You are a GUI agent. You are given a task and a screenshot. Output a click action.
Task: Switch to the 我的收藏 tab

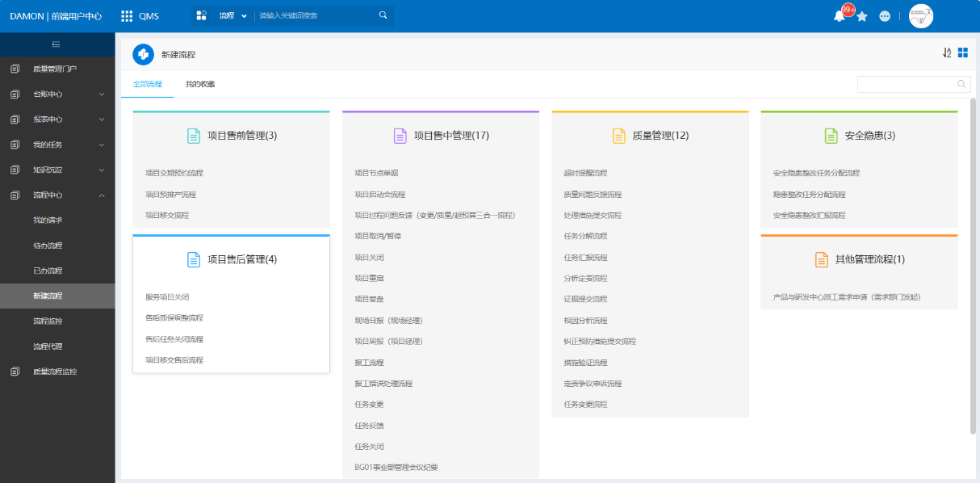[199, 84]
